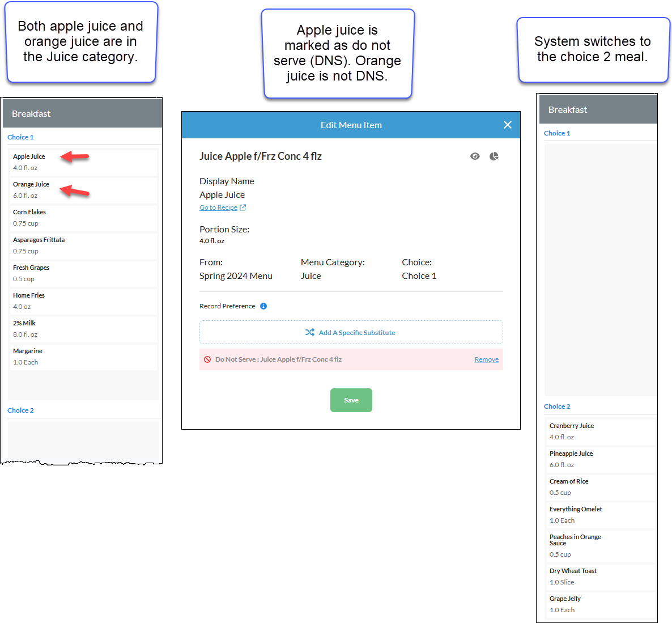This screenshot has width=672, height=623.
Task: Select the Pineapple Juice item
Action: pos(601,459)
